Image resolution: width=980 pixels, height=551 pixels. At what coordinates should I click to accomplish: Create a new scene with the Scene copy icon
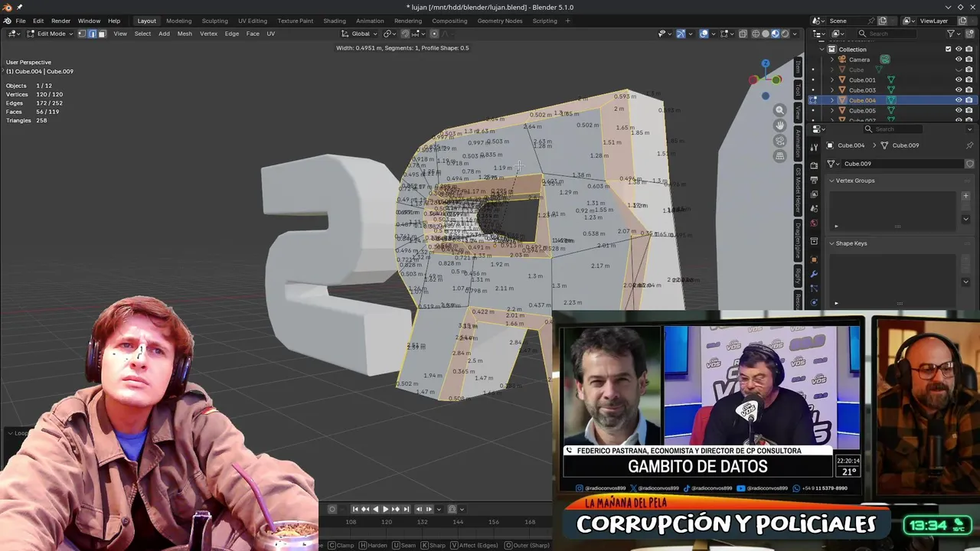[883, 21]
